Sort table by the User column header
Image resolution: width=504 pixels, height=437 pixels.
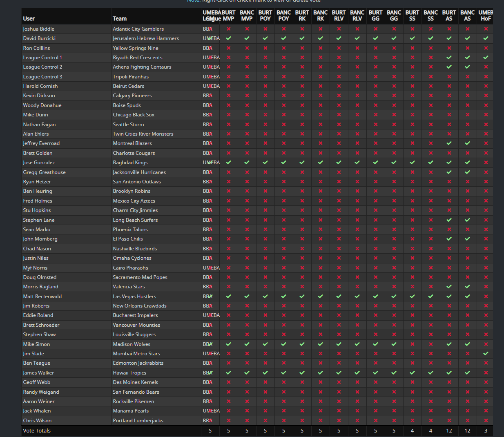pyautogui.click(x=29, y=18)
